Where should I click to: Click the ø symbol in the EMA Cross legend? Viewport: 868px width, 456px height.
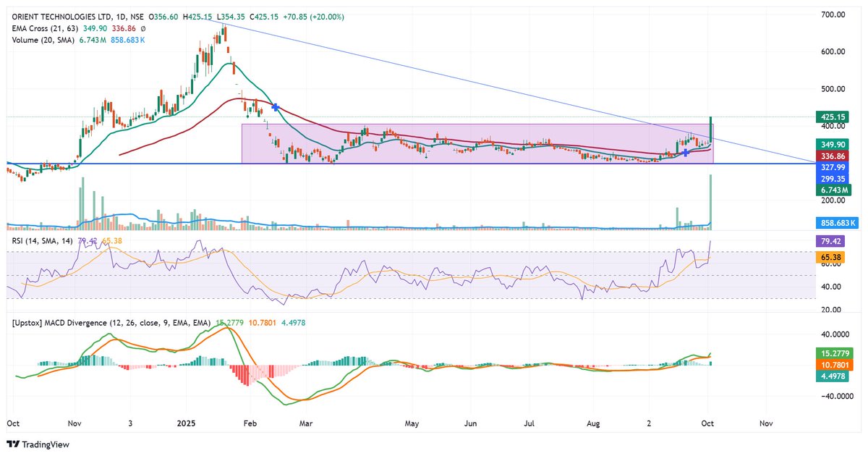(x=143, y=28)
